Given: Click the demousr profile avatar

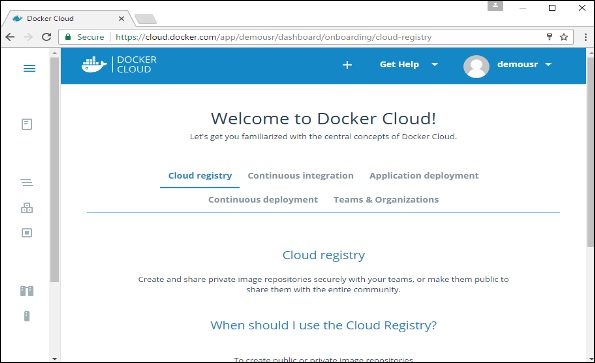Looking at the screenshot, I should tap(476, 66).
